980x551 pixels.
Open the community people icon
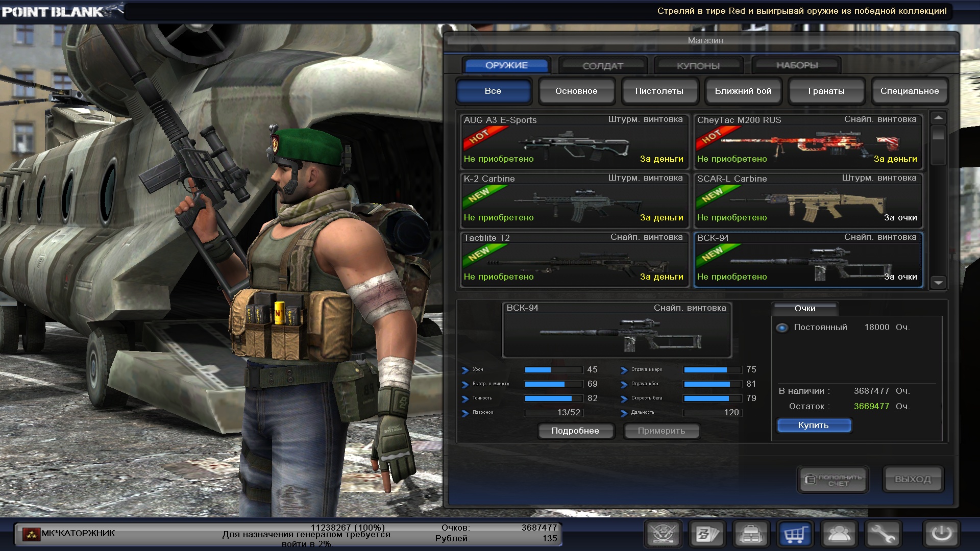tap(839, 534)
